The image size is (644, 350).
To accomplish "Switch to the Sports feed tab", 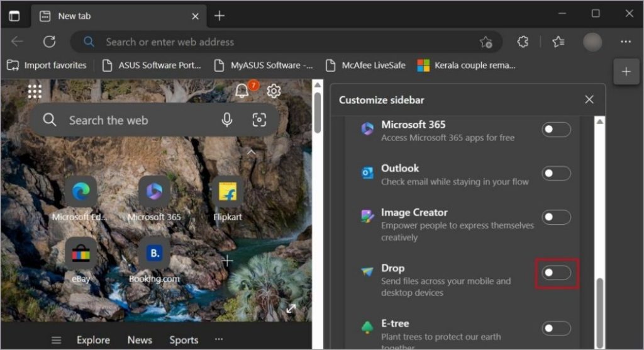I will tap(184, 340).
